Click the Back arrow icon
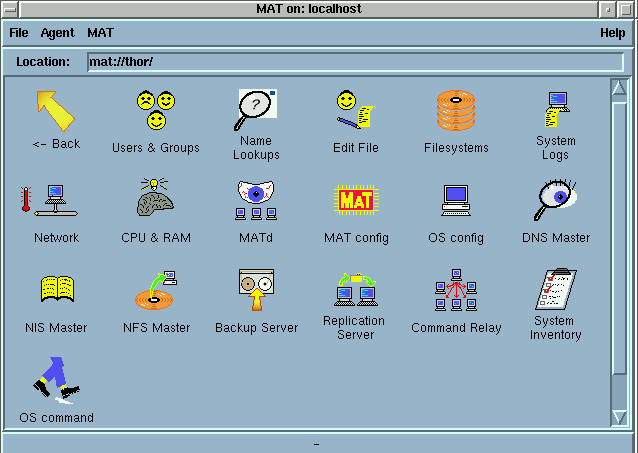Image resolution: width=638 pixels, height=453 pixels. pyautogui.click(x=55, y=110)
